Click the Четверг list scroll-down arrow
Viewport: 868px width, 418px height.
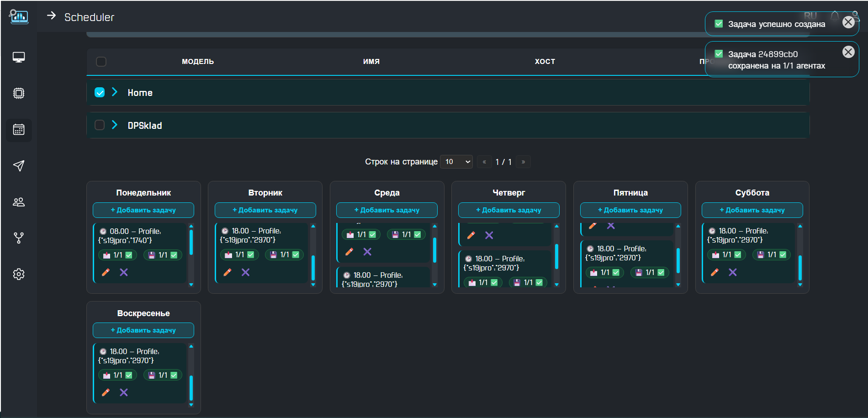coord(556,285)
